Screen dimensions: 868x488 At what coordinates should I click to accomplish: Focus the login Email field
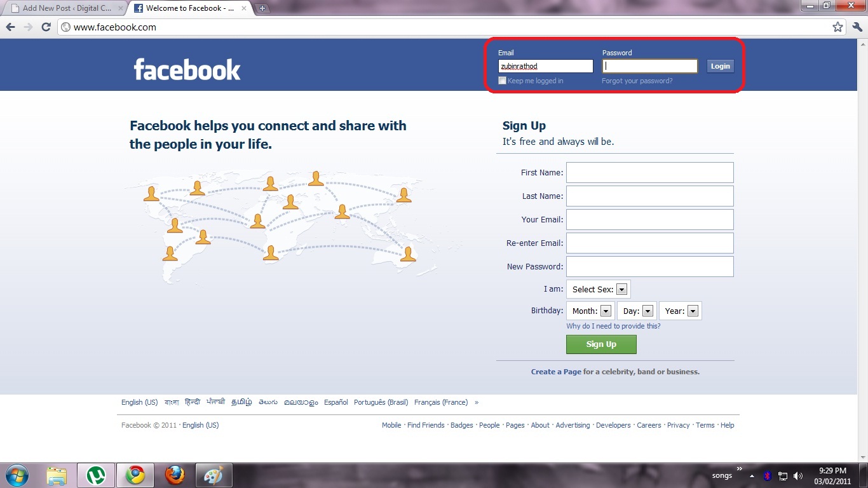tap(545, 66)
